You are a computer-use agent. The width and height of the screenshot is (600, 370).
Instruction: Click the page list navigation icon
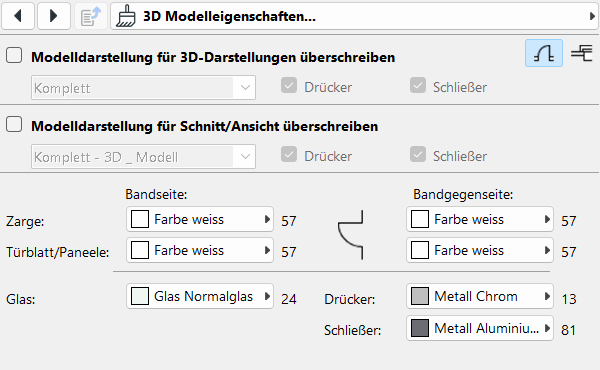(91, 16)
